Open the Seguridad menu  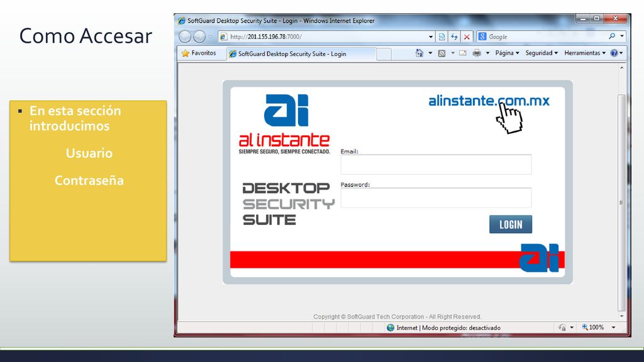pyautogui.click(x=541, y=53)
